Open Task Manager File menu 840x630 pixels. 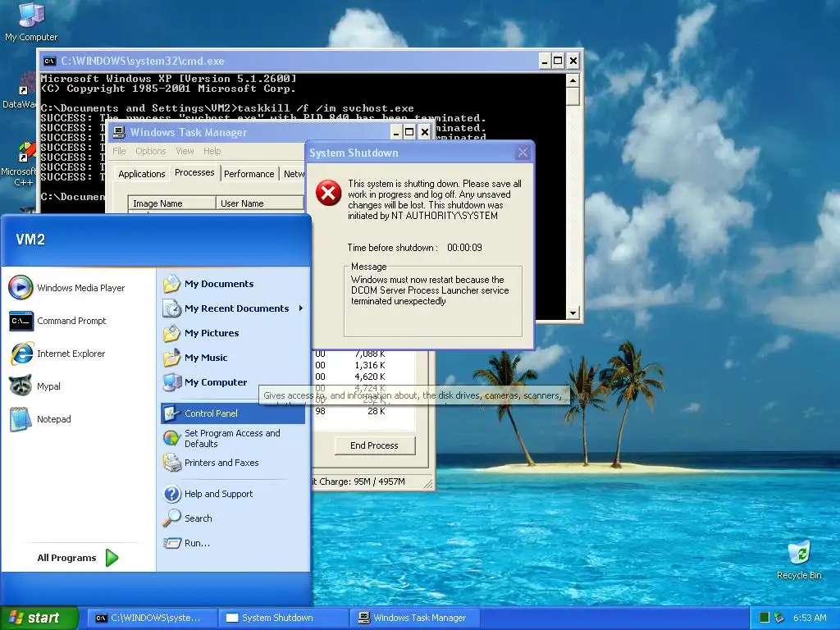(x=119, y=151)
